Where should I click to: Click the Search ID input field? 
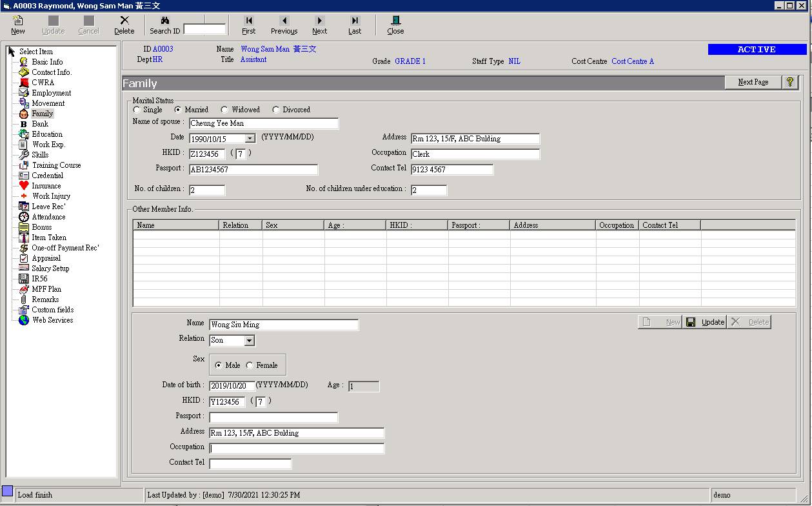pos(204,29)
